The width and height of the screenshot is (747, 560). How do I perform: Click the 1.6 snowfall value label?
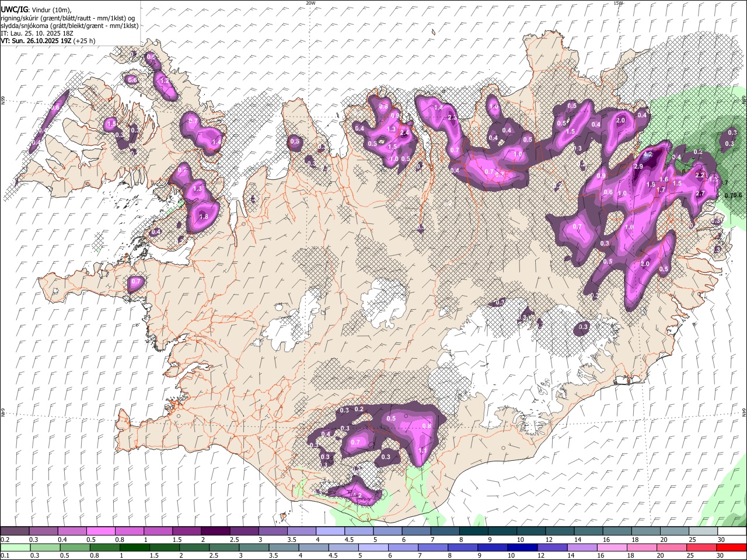pyautogui.click(x=664, y=180)
